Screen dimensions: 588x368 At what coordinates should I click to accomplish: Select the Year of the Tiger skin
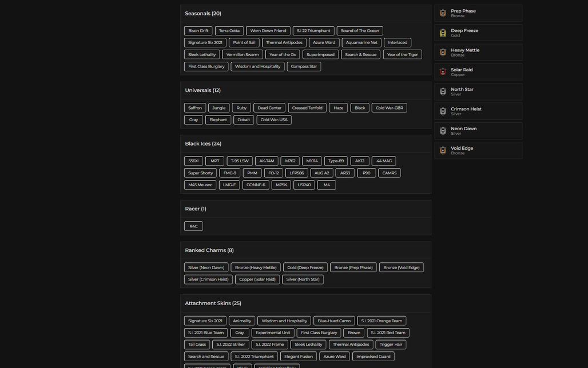pos(402,55)
